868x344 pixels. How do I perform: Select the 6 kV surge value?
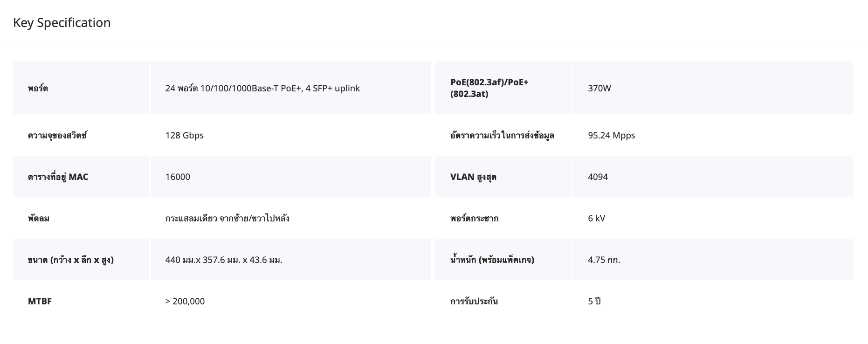pyautogui.click(x=596, y=218)
